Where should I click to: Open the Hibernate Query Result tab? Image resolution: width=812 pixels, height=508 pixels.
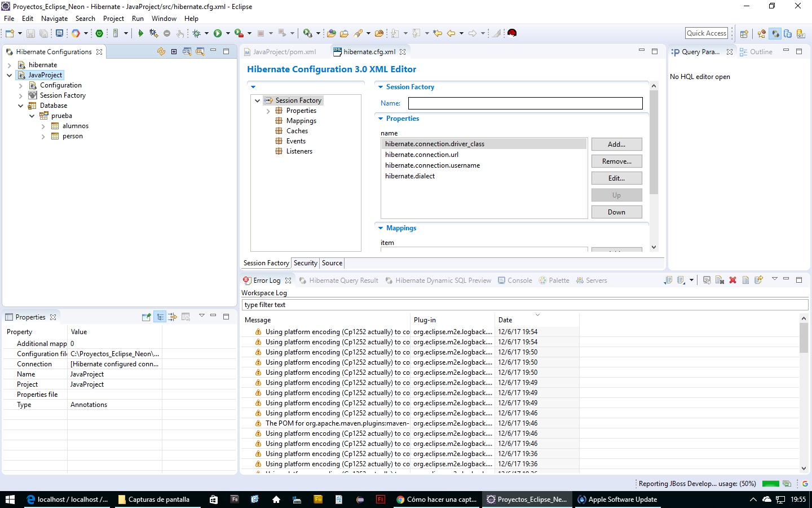pos(338,280)
